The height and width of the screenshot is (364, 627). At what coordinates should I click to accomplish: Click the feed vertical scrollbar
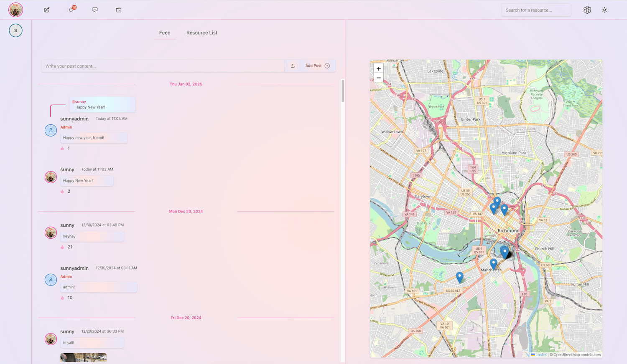pyautogui.click(x=343, y=91)
